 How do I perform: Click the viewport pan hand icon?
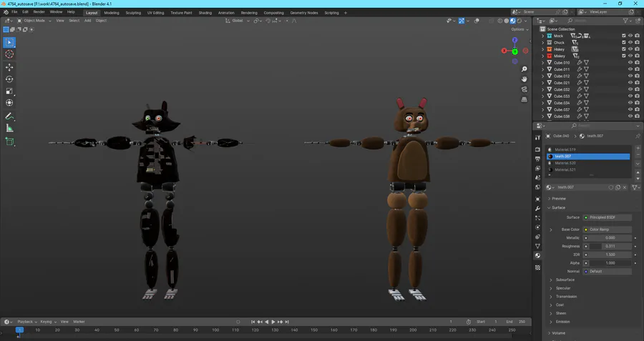pos(524,79)
